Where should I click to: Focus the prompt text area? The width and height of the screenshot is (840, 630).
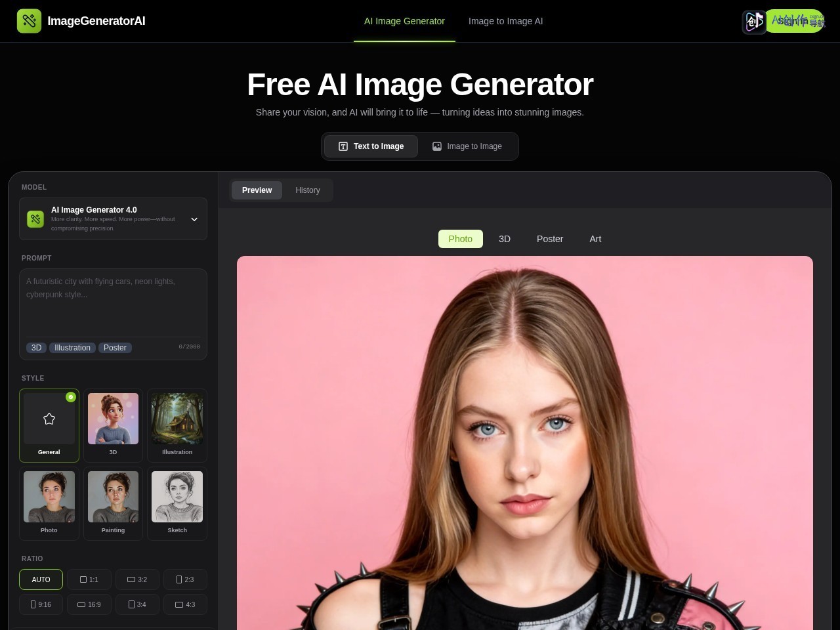(113, 303)
